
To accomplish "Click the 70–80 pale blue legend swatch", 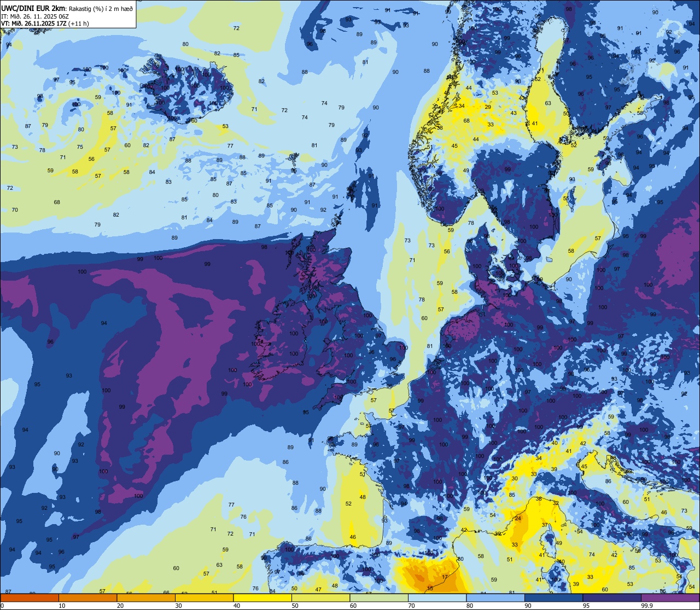I will 437,598.
